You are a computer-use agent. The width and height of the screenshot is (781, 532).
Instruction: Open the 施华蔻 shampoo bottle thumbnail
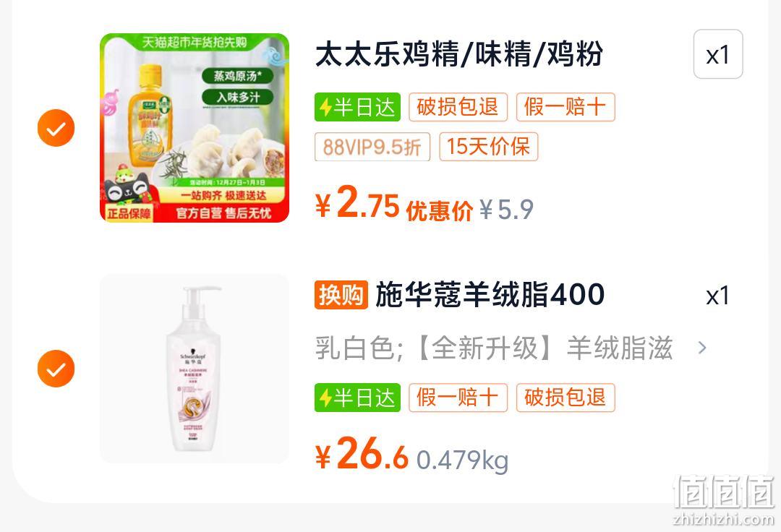click(x=195, y=369)
